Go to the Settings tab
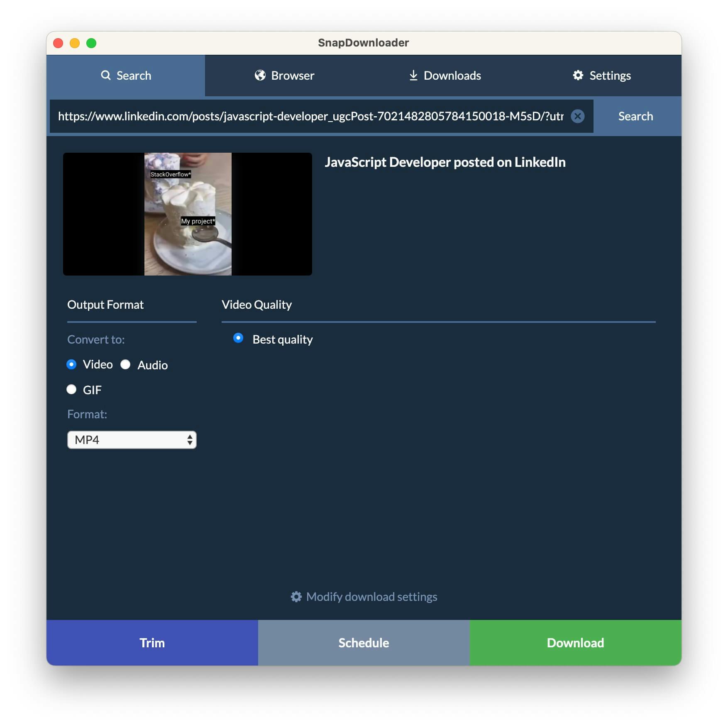Screen dimensions: 728x727 click(602, 76)
